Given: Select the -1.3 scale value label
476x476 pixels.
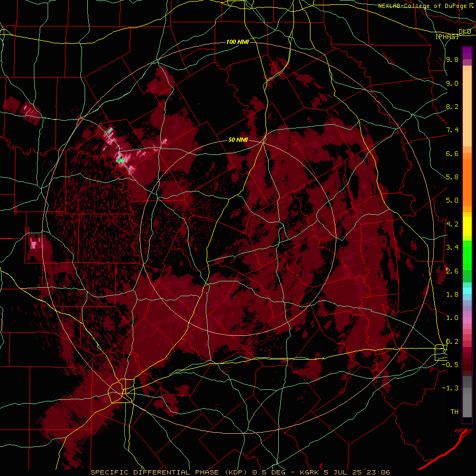Looking at the screenshot, I should tap(450, 388).
